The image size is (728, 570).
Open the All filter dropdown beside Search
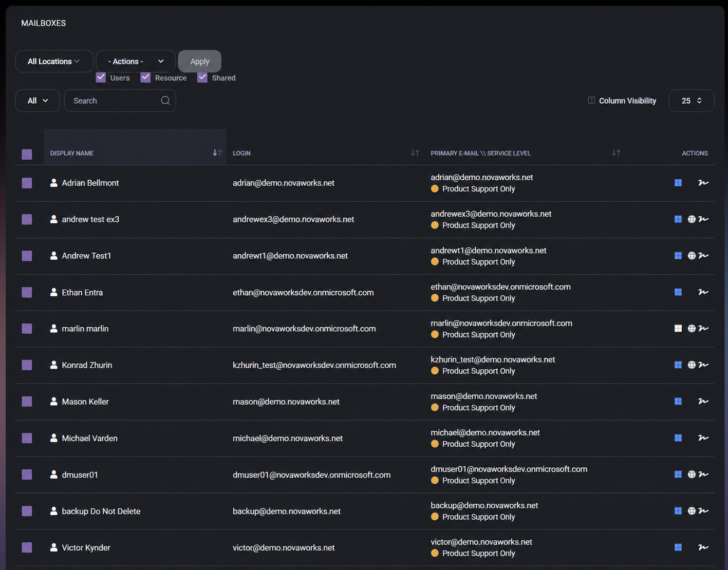click(x=38, y=101)
